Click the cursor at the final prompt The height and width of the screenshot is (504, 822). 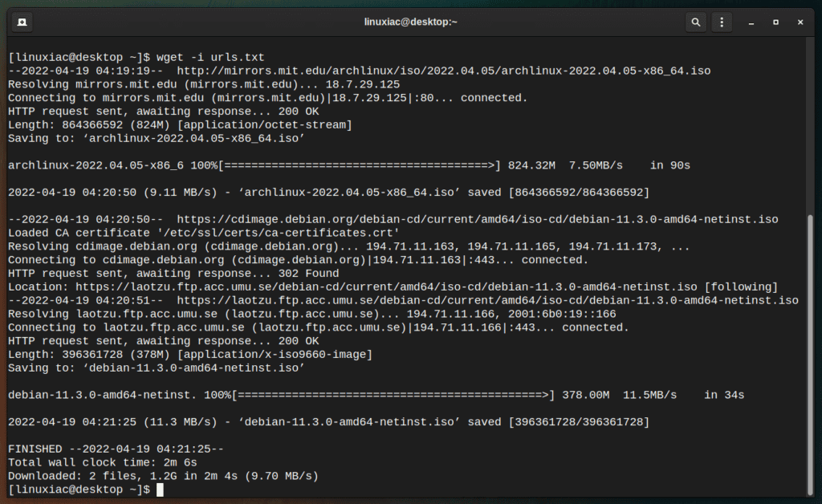tap(160, 490)
